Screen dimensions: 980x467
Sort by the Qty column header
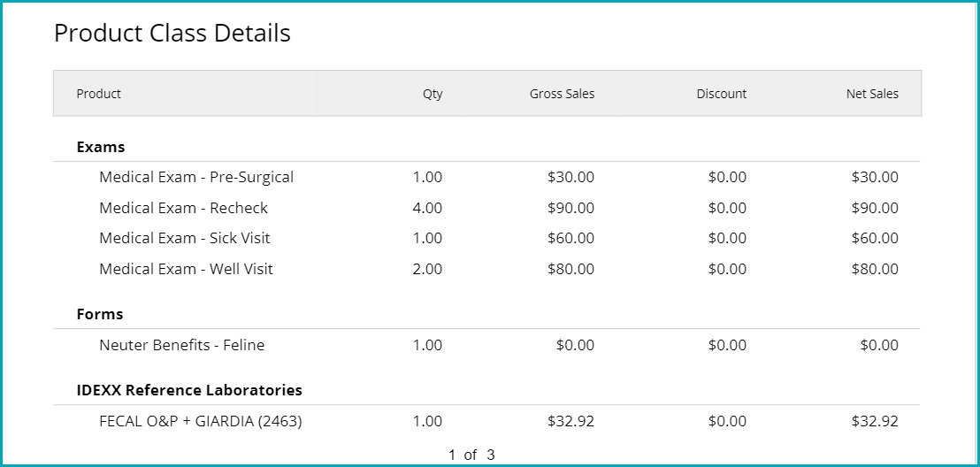coord(432,94)
